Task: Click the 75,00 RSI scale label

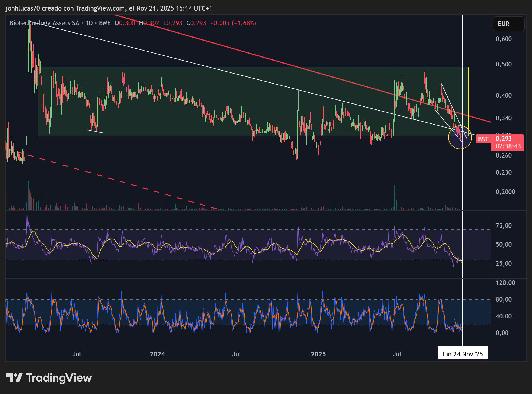Action: 503,226
